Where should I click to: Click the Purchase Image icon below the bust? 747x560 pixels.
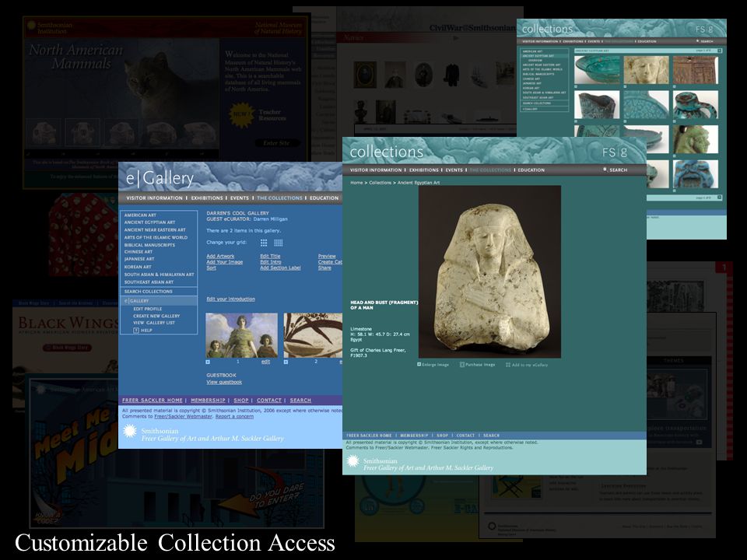pos(461,364)
